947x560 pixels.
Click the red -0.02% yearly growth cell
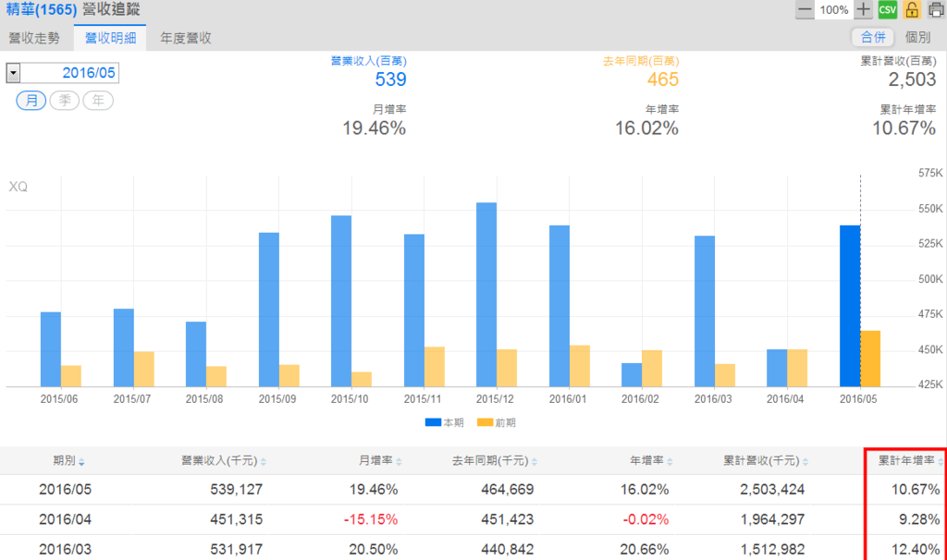click(x=646, y=519)
